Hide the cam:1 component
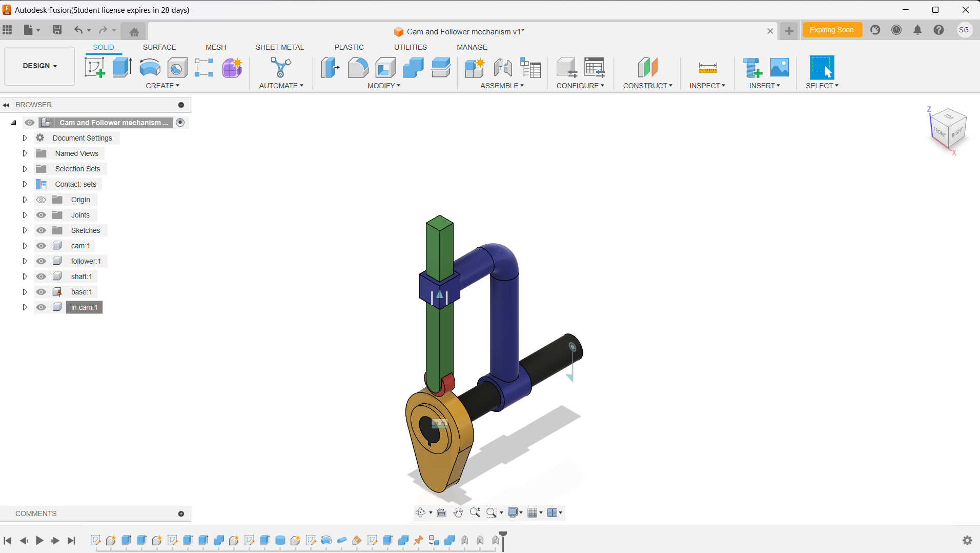Screen dimensions: 980x553 pyautogui.click(x=41, y=246)
